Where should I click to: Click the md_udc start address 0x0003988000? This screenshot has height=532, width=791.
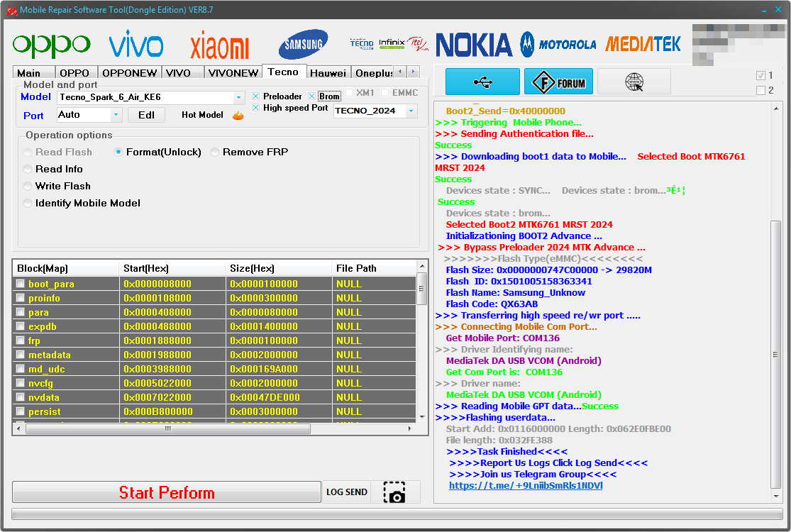point(157,369)
